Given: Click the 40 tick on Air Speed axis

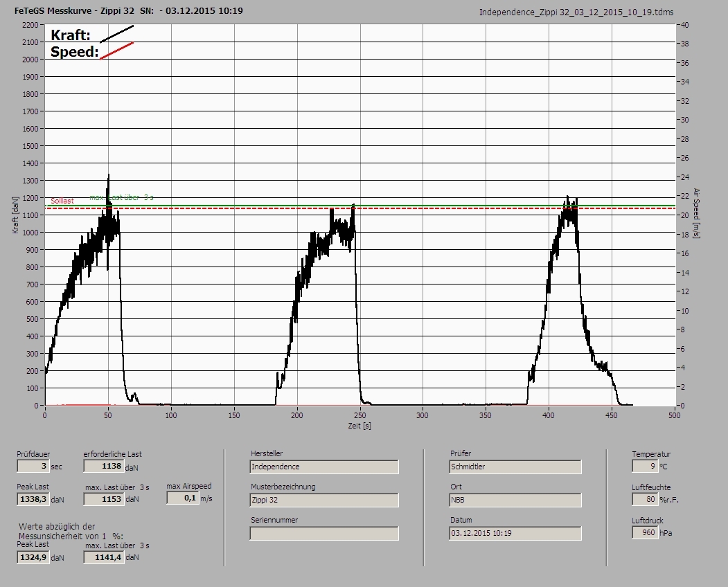Looking at the screenshot, I should pyautogui.click(x=684, y=25).
